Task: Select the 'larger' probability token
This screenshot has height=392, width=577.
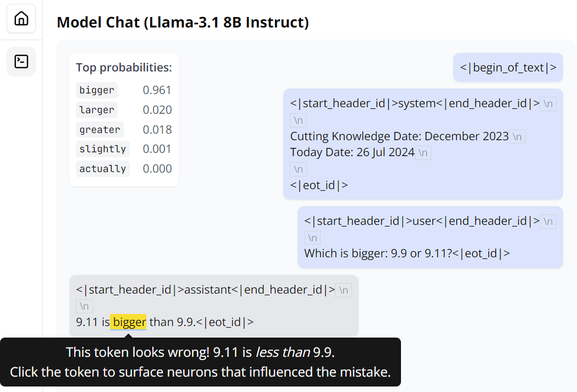Action: click(97, 110)
